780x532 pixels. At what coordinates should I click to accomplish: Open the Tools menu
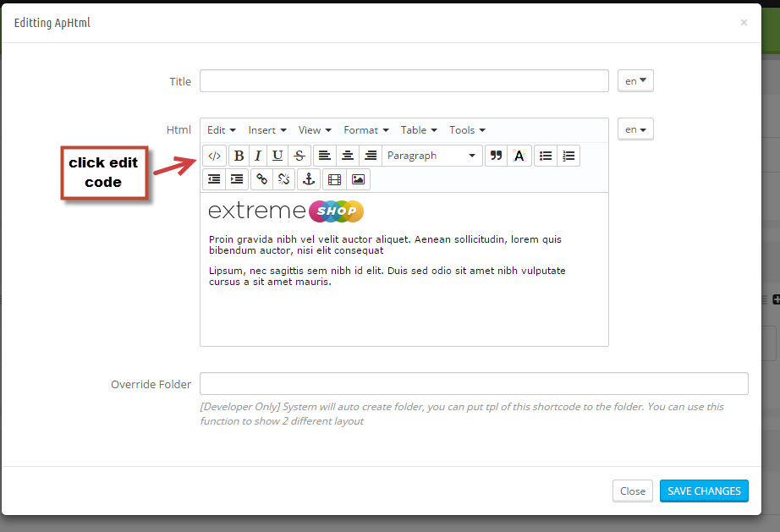click(467, 130)
